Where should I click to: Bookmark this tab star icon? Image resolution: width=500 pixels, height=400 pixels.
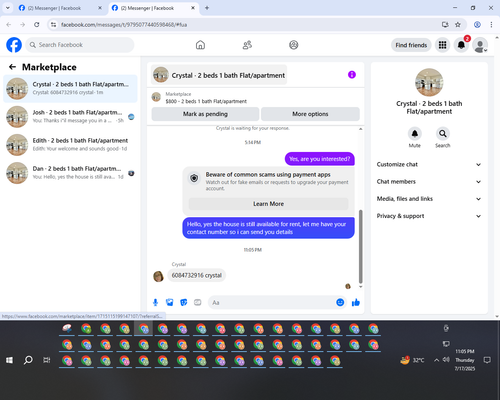tap(458, 24)
